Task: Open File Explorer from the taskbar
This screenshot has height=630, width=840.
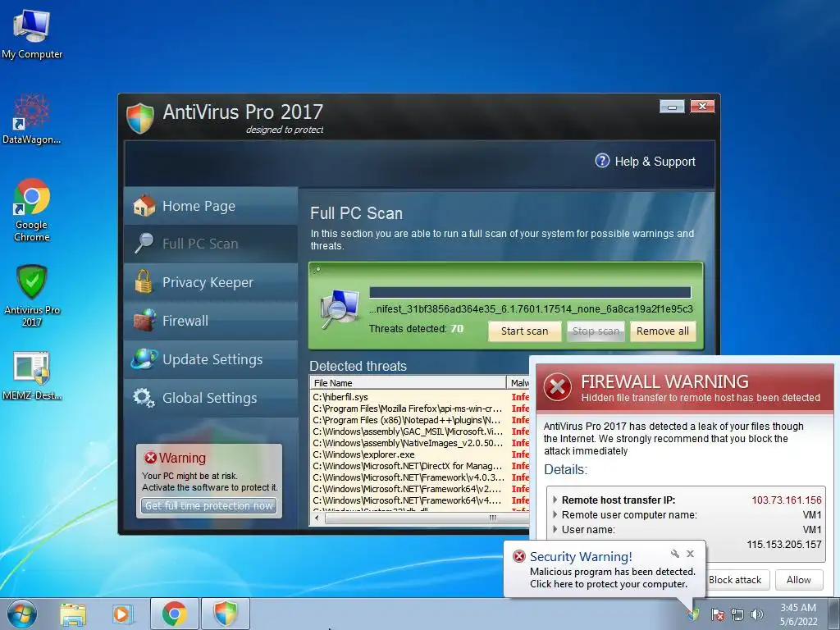Action: pos(73,614)
